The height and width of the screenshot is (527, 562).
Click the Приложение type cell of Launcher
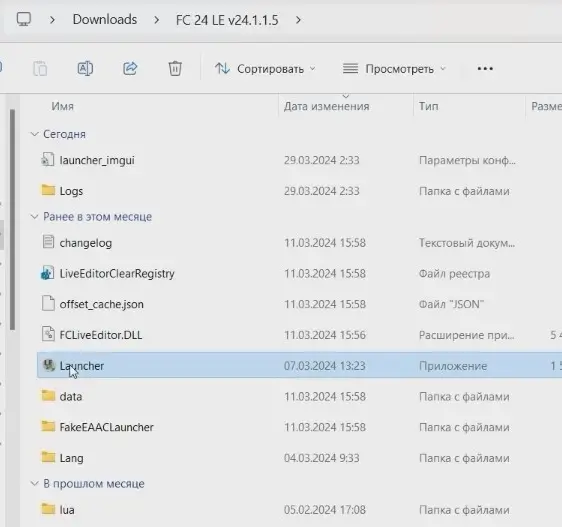click(453, 366)
